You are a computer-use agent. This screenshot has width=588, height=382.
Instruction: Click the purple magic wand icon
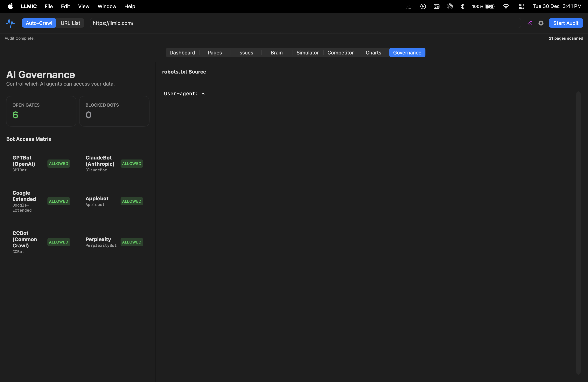click(x=530, y=23)
